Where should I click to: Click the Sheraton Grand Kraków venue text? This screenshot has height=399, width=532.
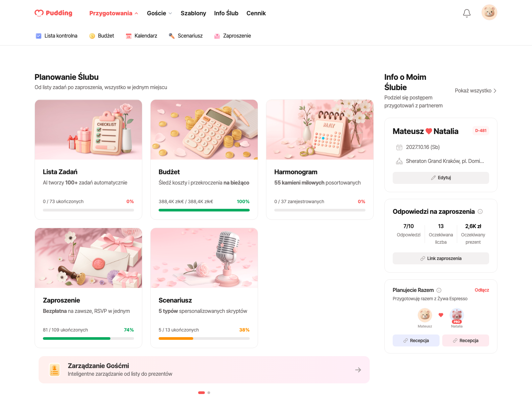(445, 161)
